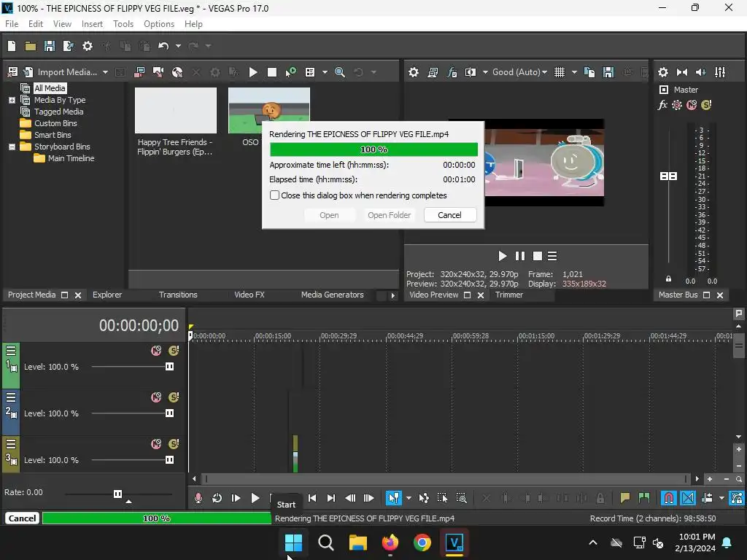Expand the Media By Type node
Screen dimensions: 747x560
tap(12, 100)
